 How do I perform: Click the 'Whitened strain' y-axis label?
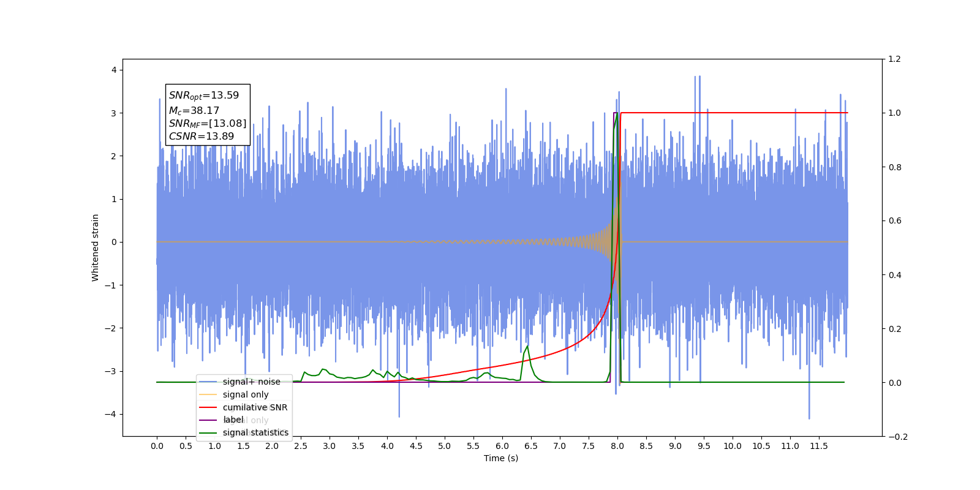point(95,247)
